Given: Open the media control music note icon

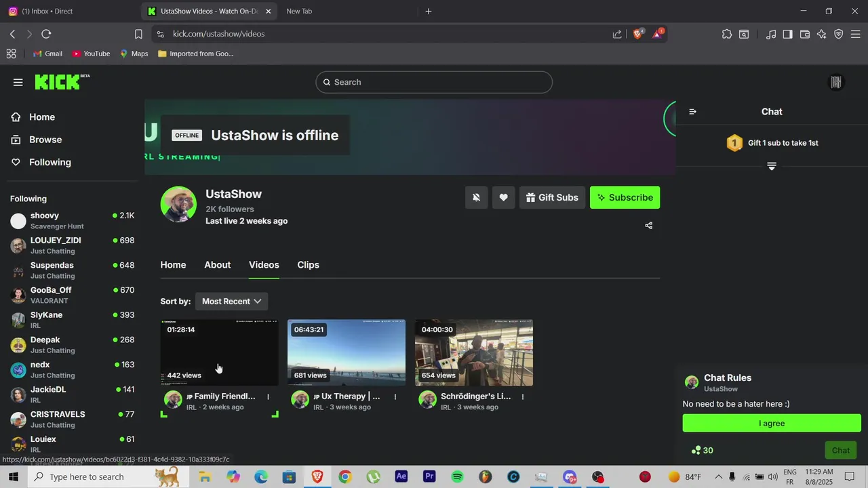Looking at the screenshot, I should (x=771, y=34).
